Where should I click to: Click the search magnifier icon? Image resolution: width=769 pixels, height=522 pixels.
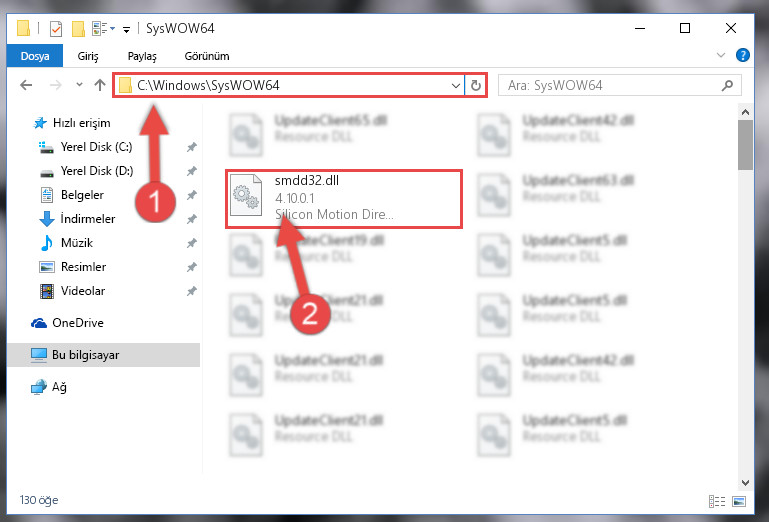pyautogui.click(x=727, y=85)
